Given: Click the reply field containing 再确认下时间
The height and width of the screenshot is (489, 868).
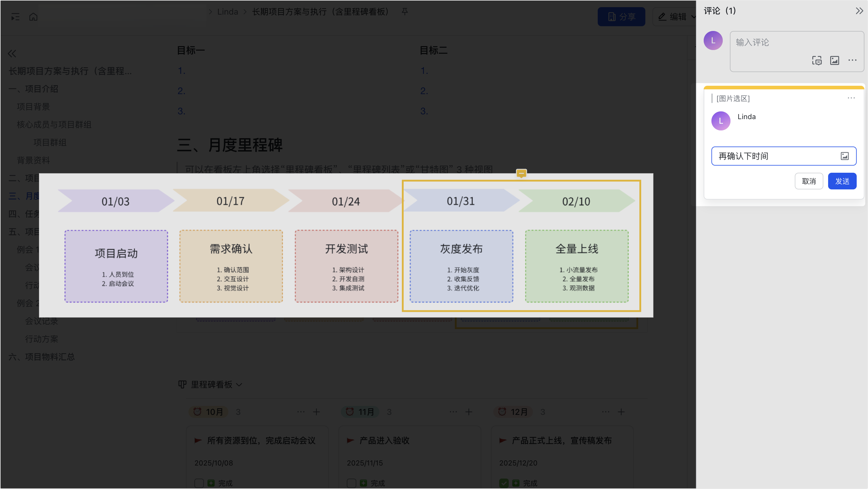Looking at the screenshot, I should point(784,156).
